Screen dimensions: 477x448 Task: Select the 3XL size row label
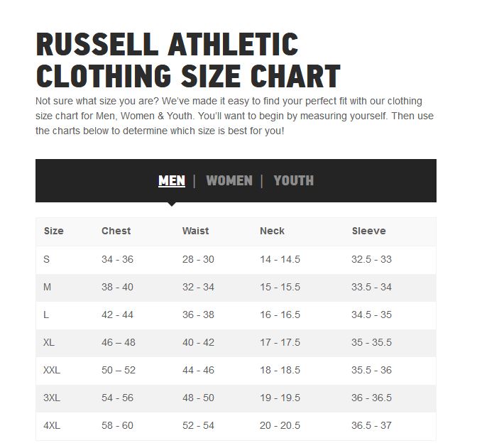[52, 398]
